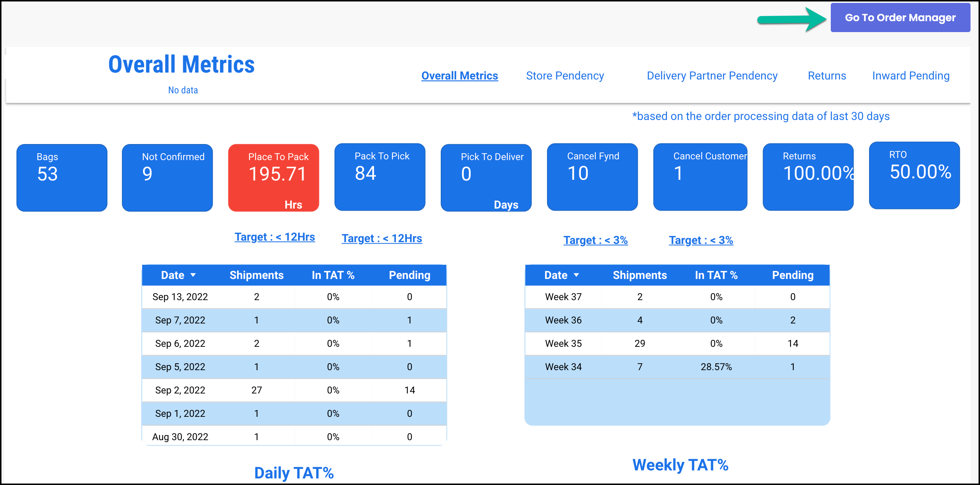Screen dimensions: 980x485
Task: Click the Sep 1, 2022 date cell
Action: coord(180,413)
